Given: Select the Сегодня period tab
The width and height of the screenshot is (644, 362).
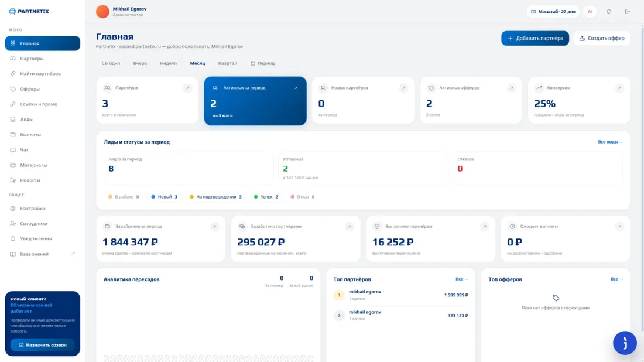Looking at the screenshot, I should tap(111, 63).
